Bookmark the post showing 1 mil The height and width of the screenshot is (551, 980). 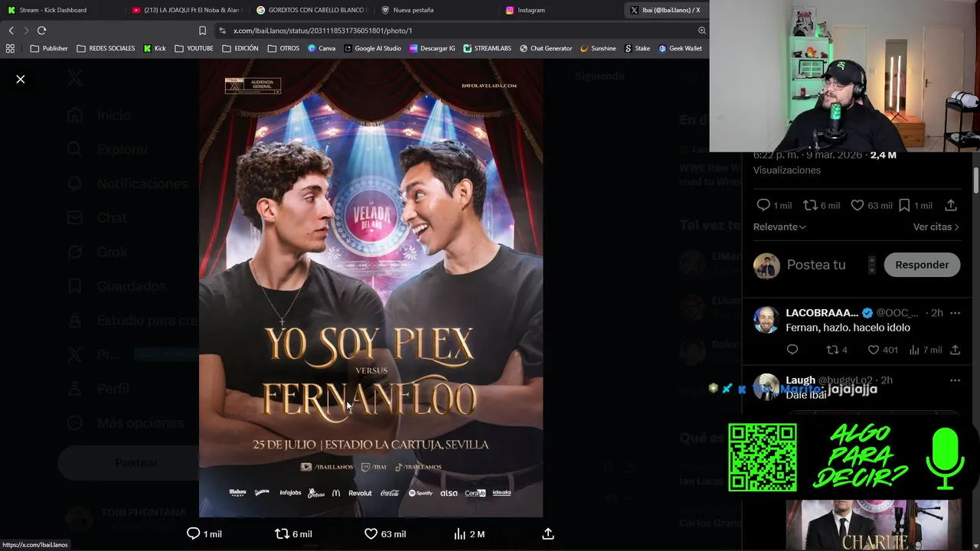coord(904,205)
